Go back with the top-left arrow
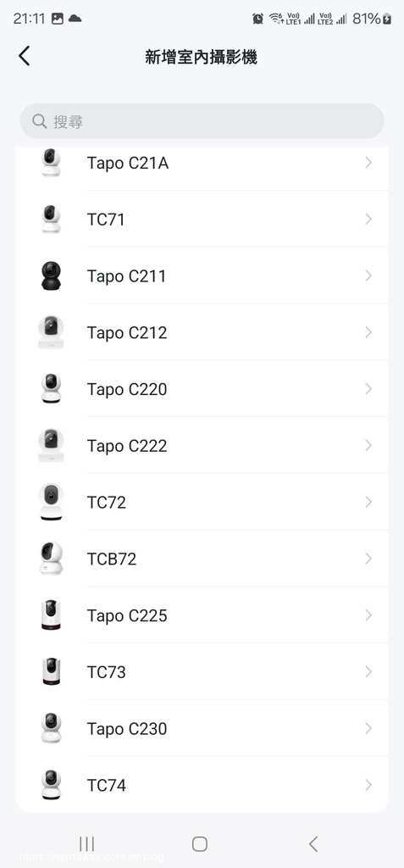404x868 pixels. point(24,56)
